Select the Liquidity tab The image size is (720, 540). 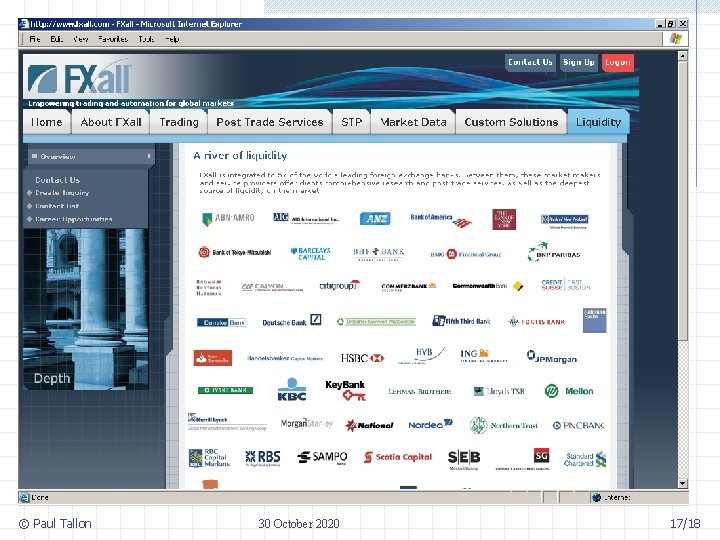pyautogui.click(x=598, y=122)
